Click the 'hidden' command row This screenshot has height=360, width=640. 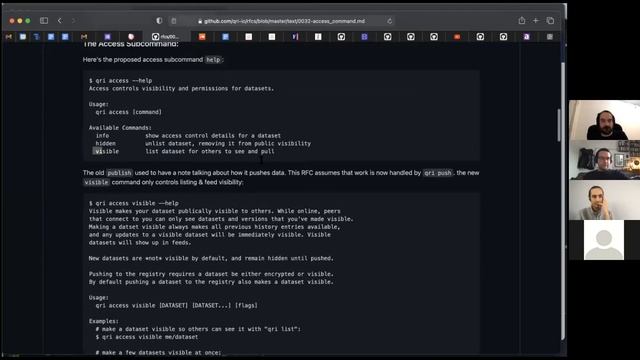[x=203, y=143]
